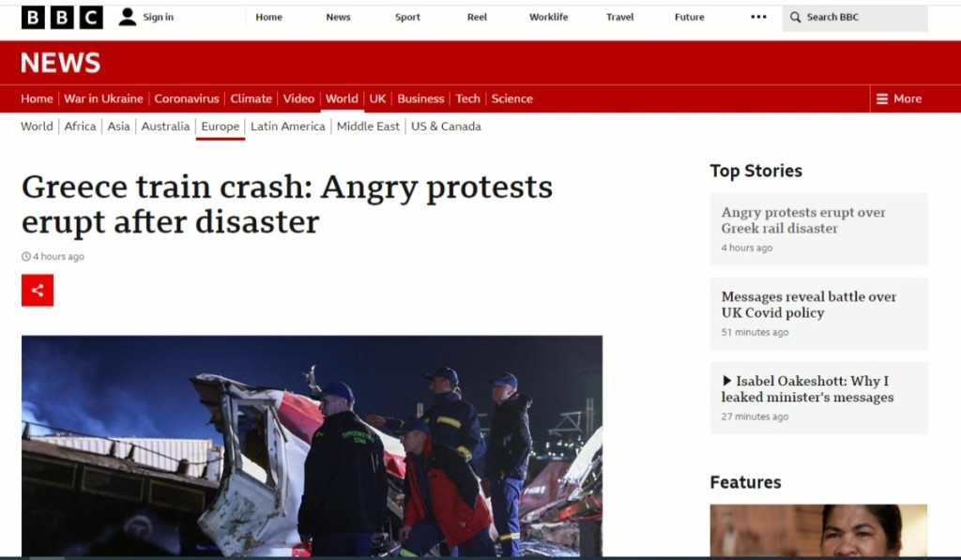The image size is (961, 560).
Task: Click the train crash article image
Action: [312, 446]
